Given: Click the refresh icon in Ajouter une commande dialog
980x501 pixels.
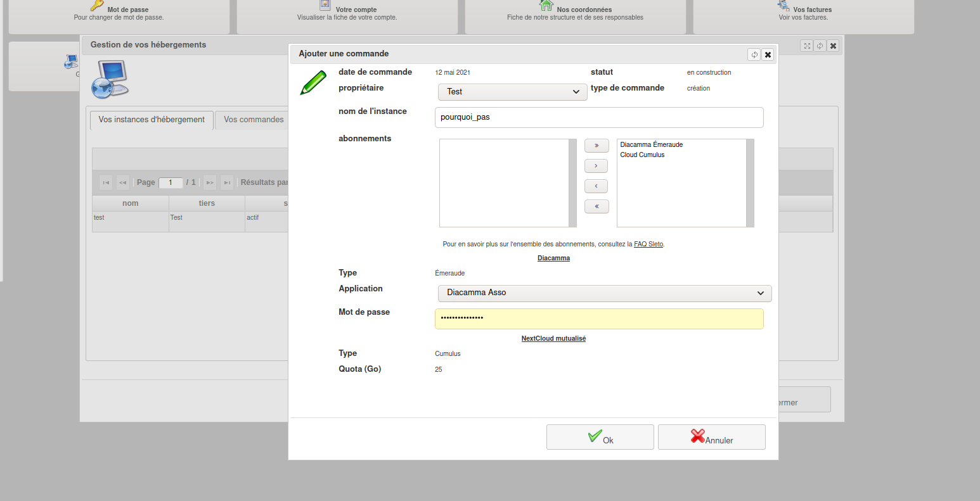Looking at the screenshot, I should 754,54.
